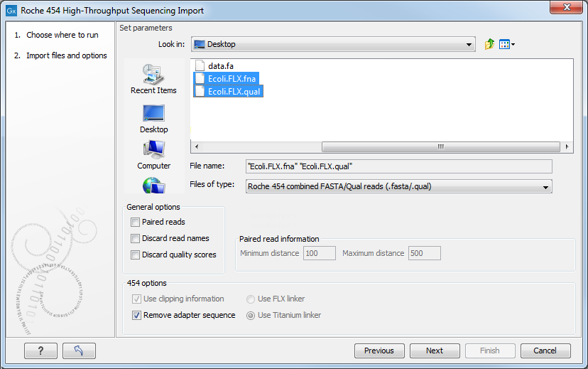Click the Up One Level folder icon
588x369 pixels.
[x=489, y=44]
